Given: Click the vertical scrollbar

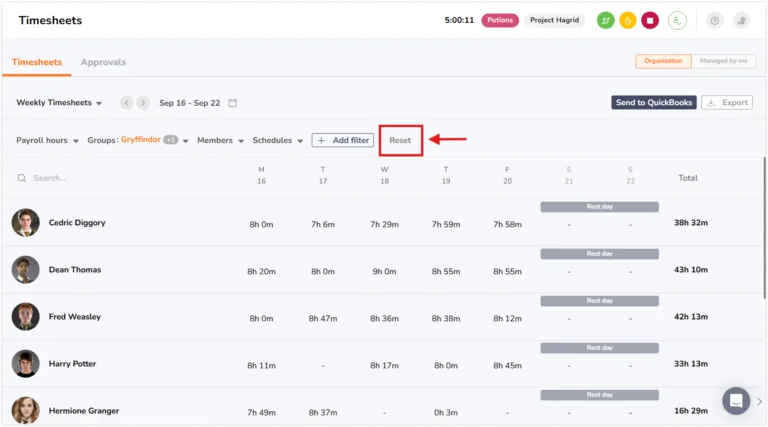Looking at the screenshot, I should (765, 228).
